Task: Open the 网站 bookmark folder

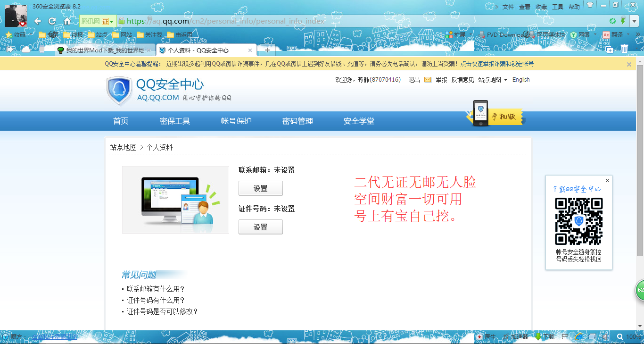Action: (x=122, y=35)
